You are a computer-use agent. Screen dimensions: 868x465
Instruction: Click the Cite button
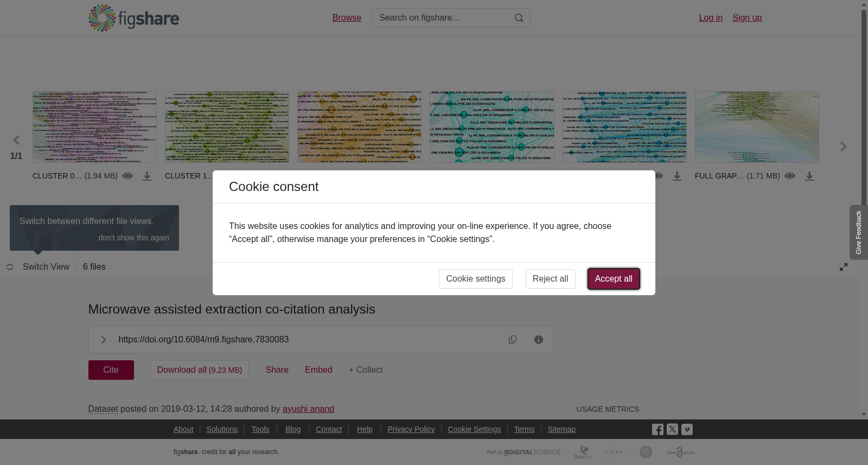point(111,370)
